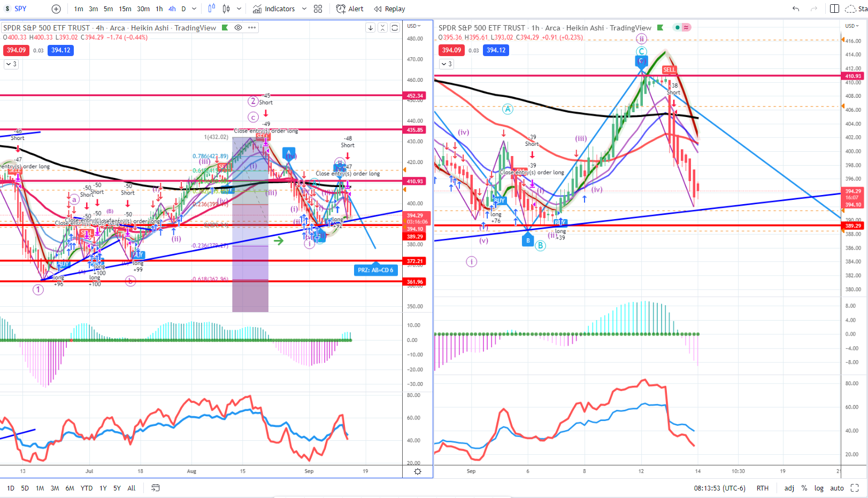Maximize the 4h chart pane
868x498 pixels.
click(395, 28)
